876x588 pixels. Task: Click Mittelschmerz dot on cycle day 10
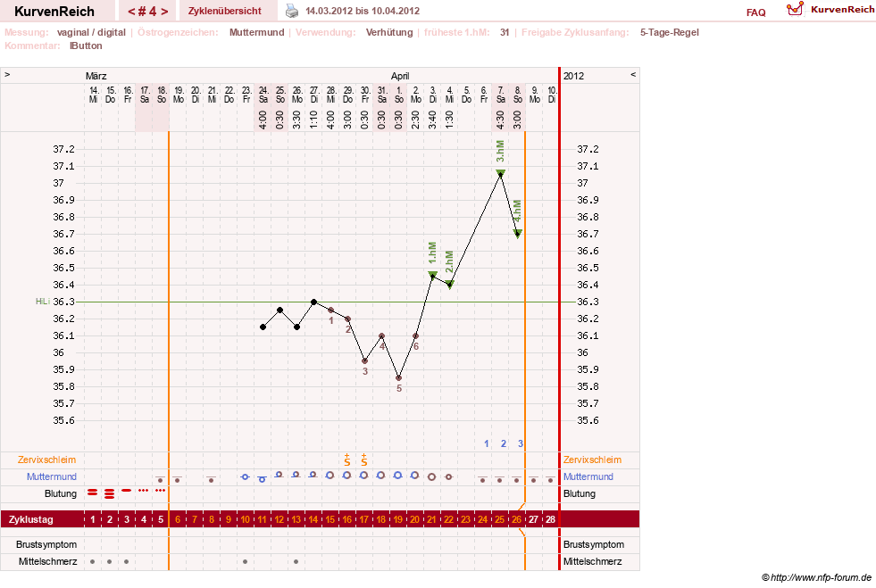point(246,562)
